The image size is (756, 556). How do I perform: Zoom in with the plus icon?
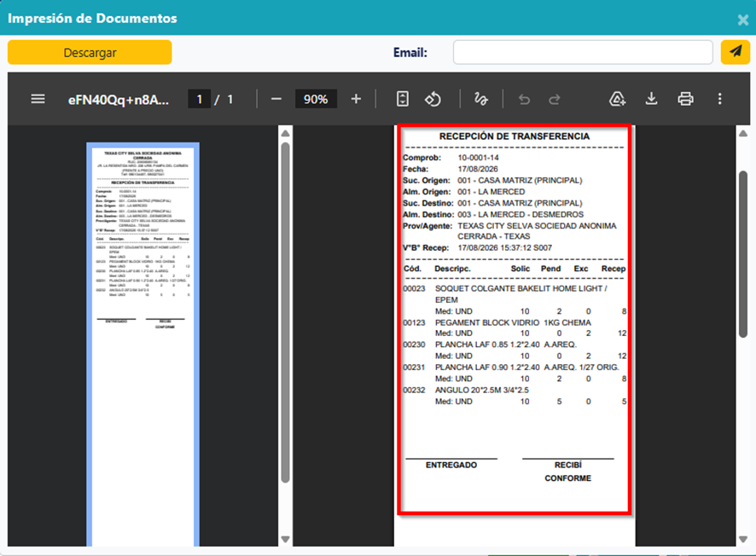click(356, 99)
